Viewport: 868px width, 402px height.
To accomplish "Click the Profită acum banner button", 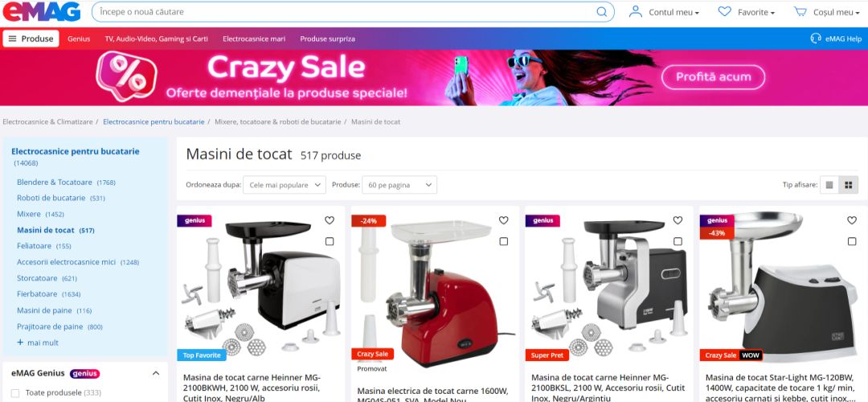I will (x=713, y=77).
